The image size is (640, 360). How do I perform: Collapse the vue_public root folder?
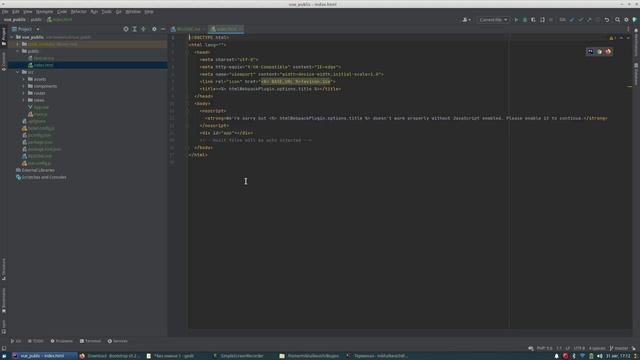pos(12,37)
